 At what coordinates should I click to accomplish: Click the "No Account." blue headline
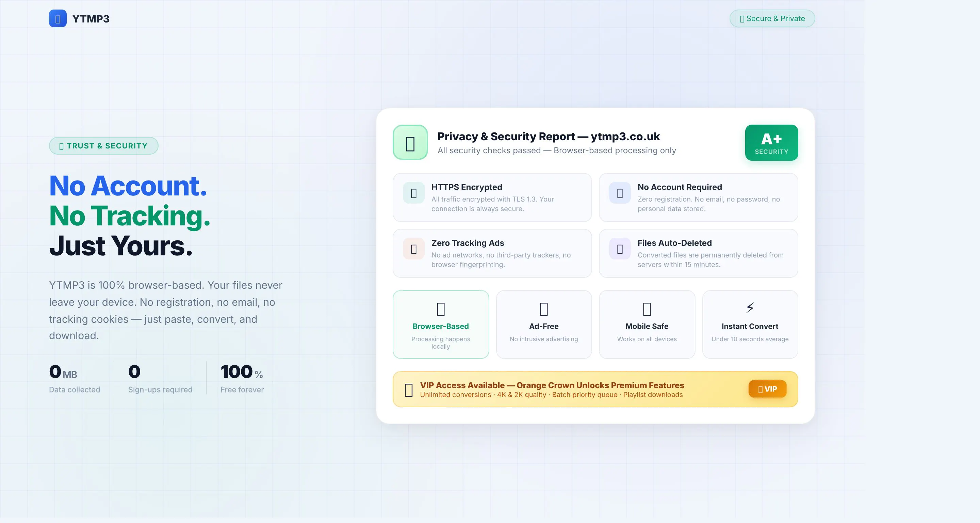coord(128,186)
